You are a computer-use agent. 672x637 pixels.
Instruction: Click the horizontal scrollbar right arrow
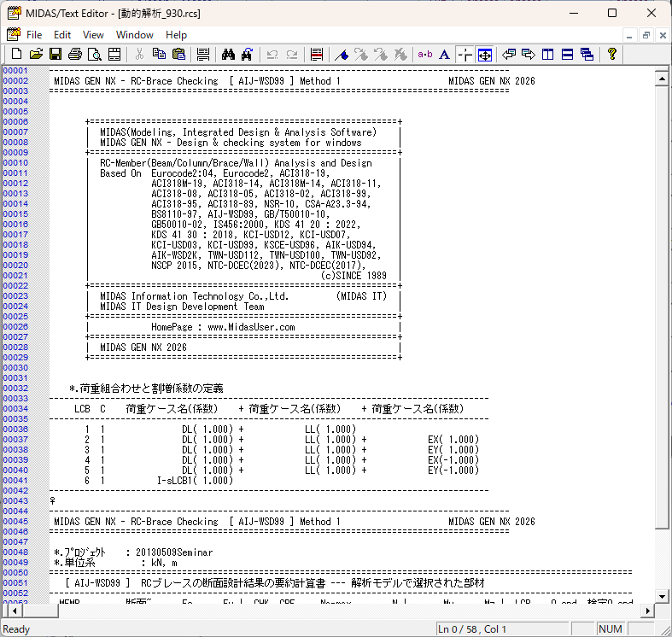pos(647,611)
